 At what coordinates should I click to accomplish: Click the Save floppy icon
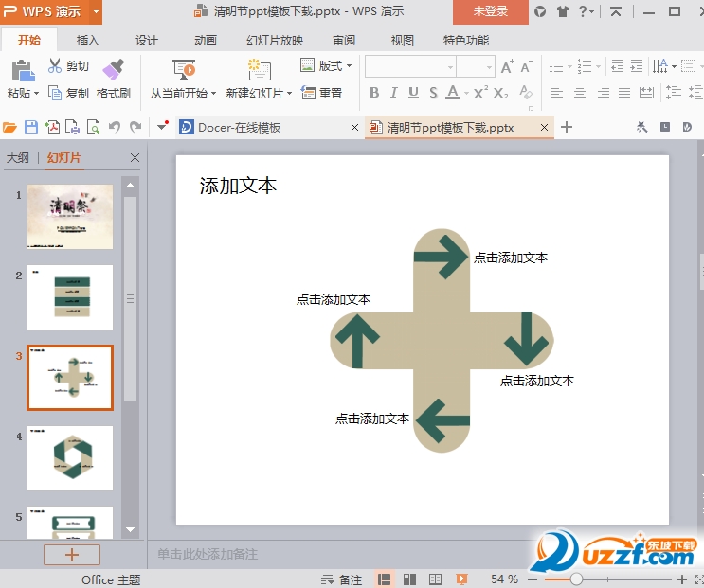[31, 128]
